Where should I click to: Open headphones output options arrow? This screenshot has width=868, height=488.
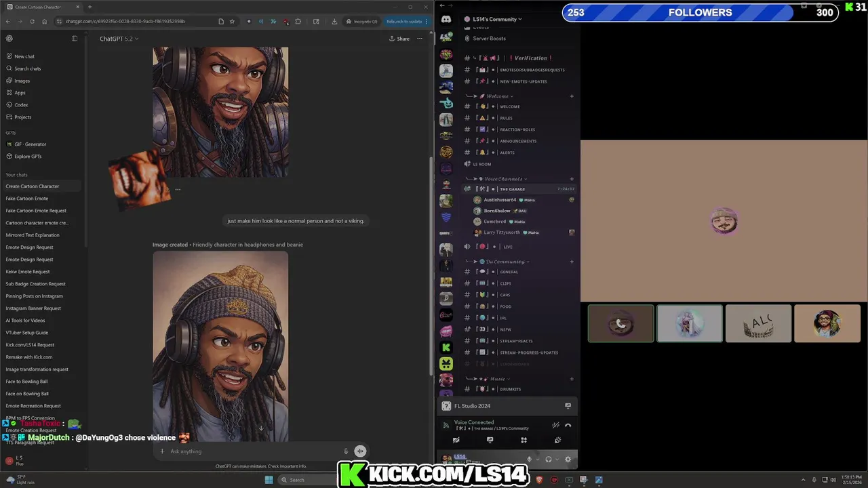(557, 459)
